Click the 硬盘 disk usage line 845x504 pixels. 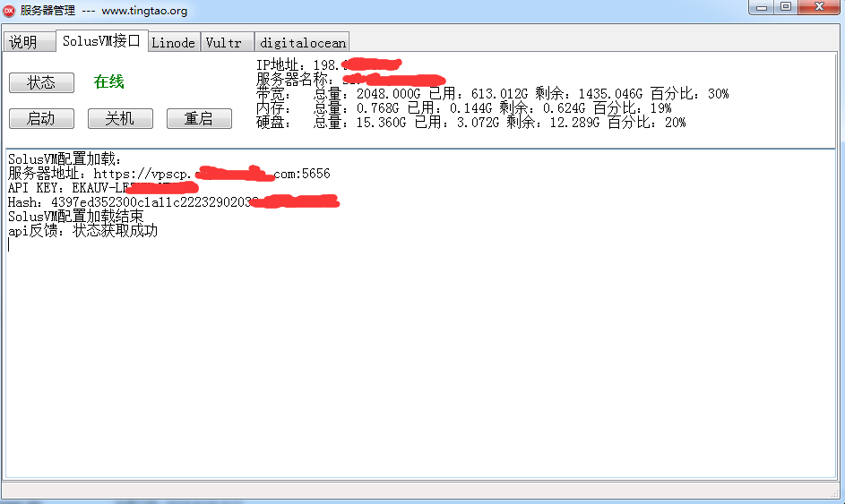coord(470,123)
